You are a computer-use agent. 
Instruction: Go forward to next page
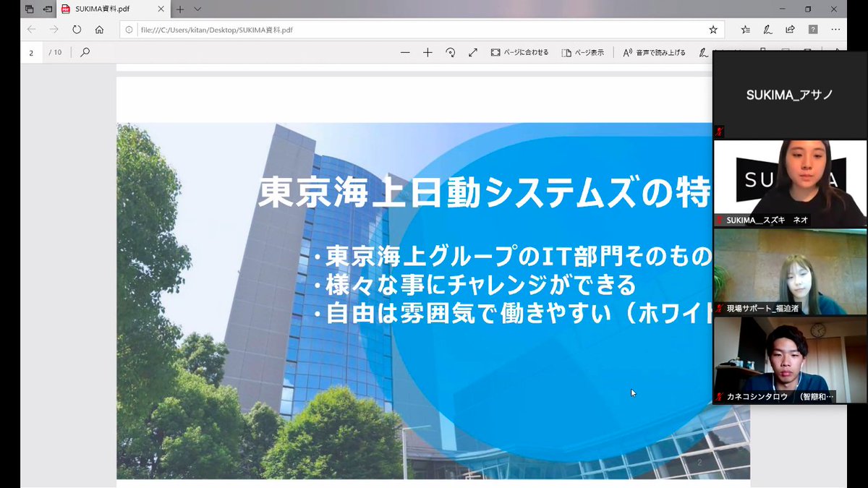point(54,30)
